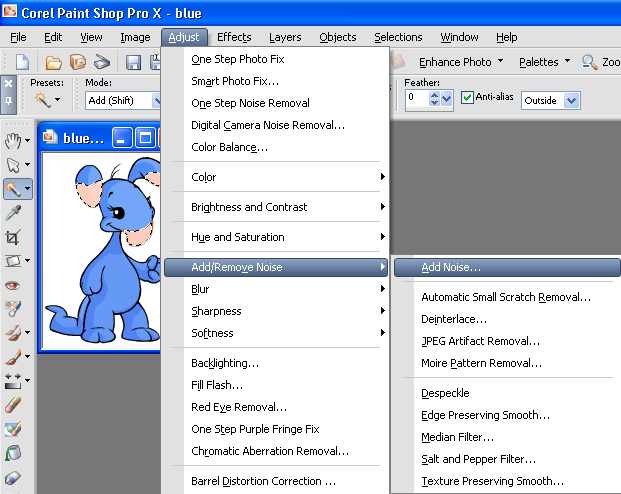Open the Enhance Photo dropdown

pos(501,61)
